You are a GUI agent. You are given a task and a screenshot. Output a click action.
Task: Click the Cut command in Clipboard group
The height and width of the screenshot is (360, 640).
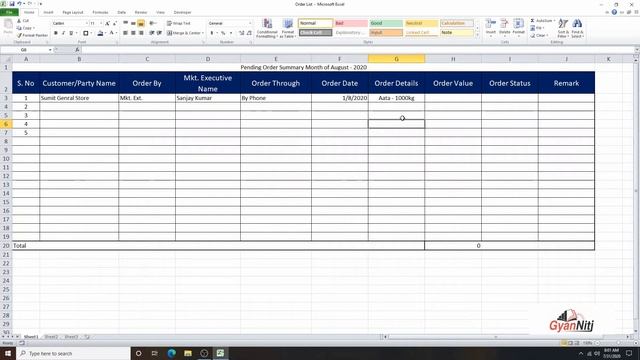click(x=23, y=20)
